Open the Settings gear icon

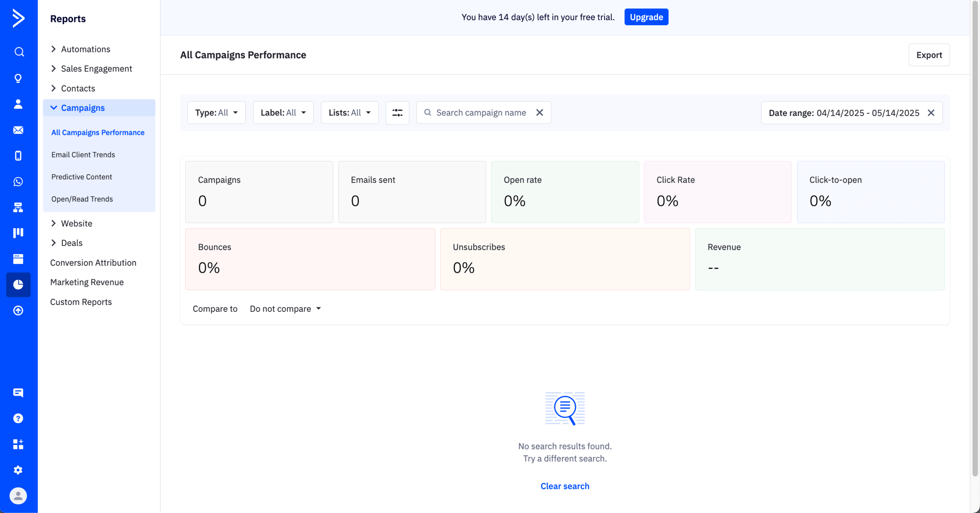pyautogui.click(x=18, y=470)
